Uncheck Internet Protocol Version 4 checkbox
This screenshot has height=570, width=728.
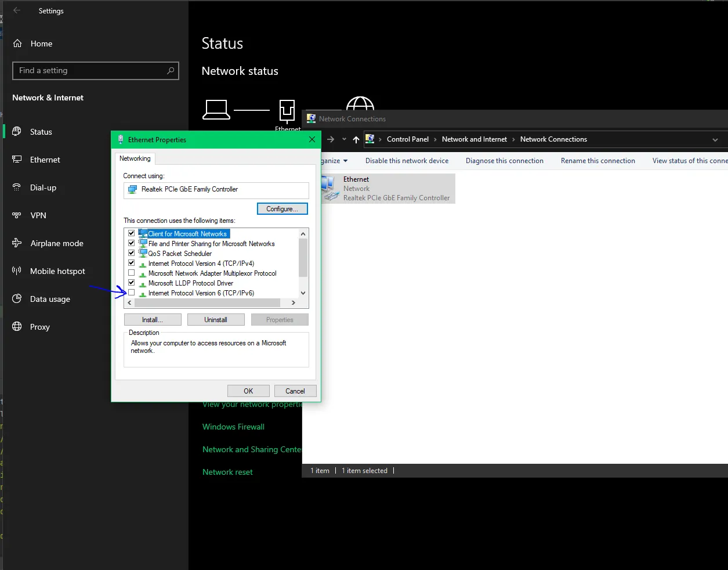pos(131,263)
